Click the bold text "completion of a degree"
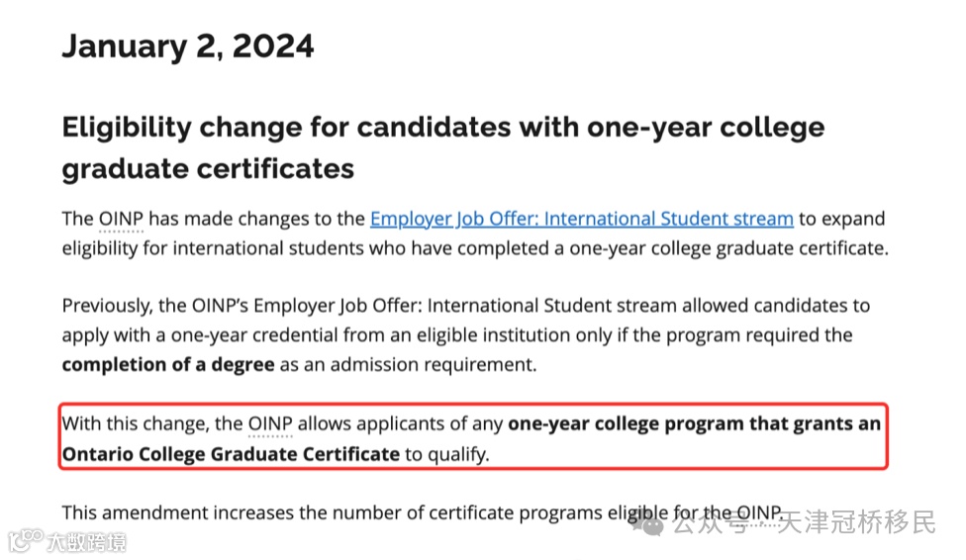 click(x=168, y=364)
